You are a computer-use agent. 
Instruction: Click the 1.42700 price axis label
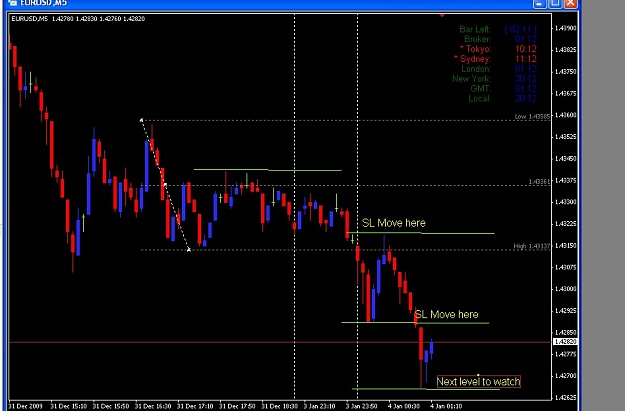click(x=565, y=376)
